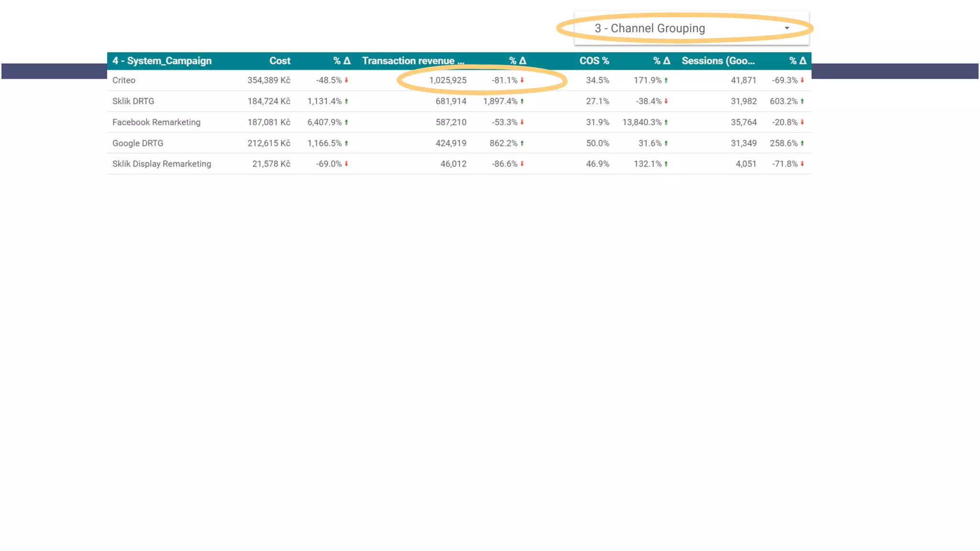Click the Sessions column header
Image resolution: width=980 pixels, height=551 pixels.
coord(718,61)
